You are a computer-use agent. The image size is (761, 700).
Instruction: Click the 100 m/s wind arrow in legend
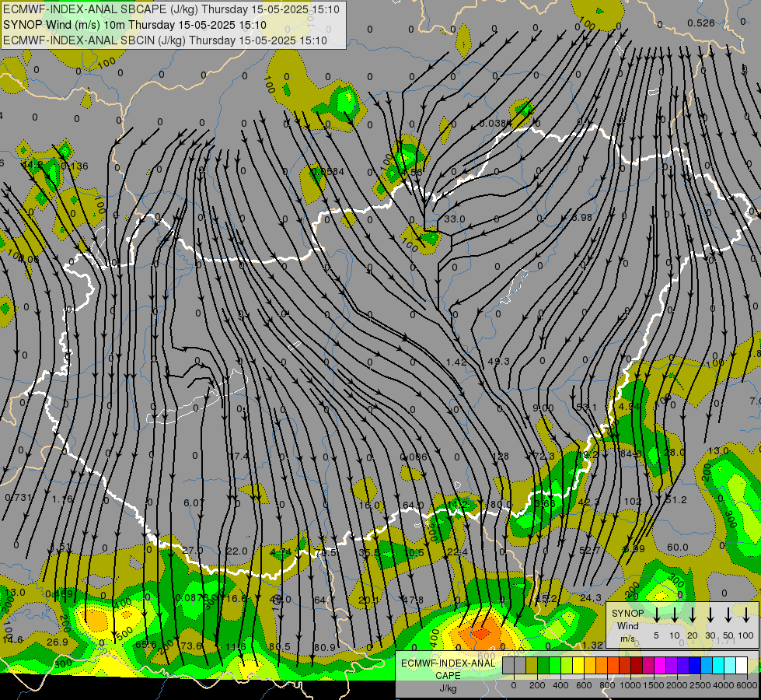tap(746, 615)
